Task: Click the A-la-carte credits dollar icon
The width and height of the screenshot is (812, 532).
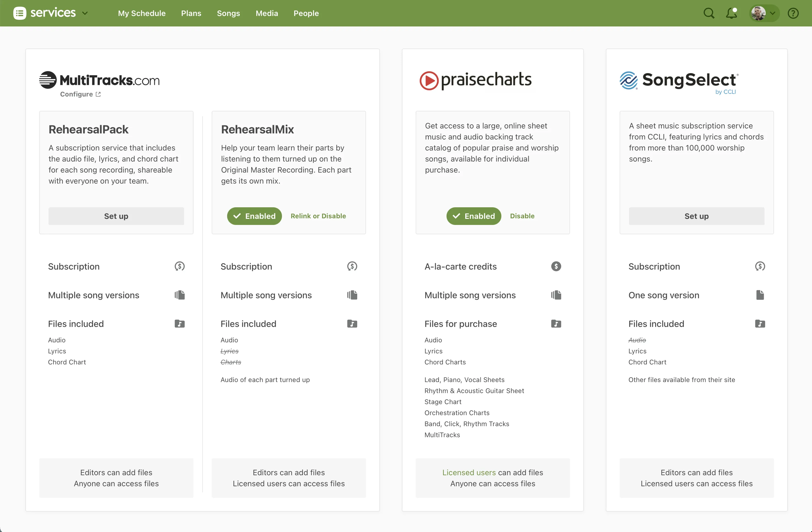Action: tap(556, 266)
